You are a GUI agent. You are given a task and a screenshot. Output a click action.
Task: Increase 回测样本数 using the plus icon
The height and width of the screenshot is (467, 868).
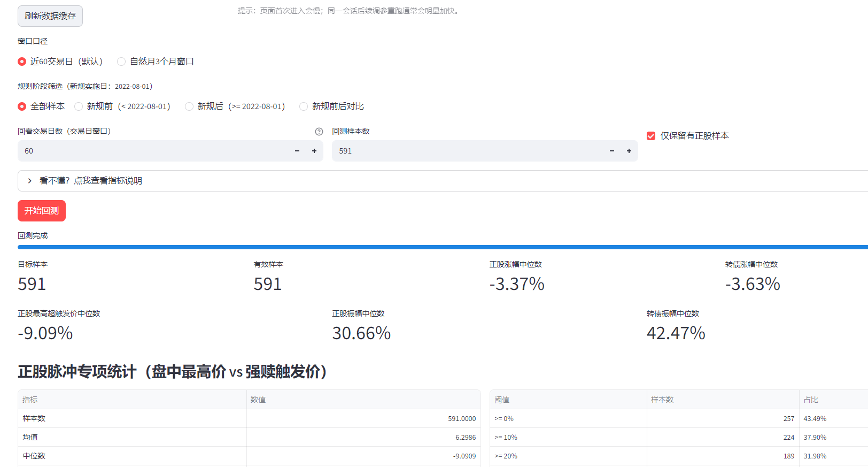(629, 151)
